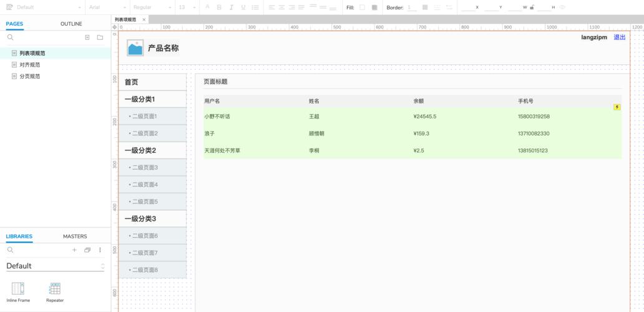Image resolution: width=644 pixels, height=312 pixels.
Task: Click the dark Fill color swatch
Action: (x=374, y=7)
